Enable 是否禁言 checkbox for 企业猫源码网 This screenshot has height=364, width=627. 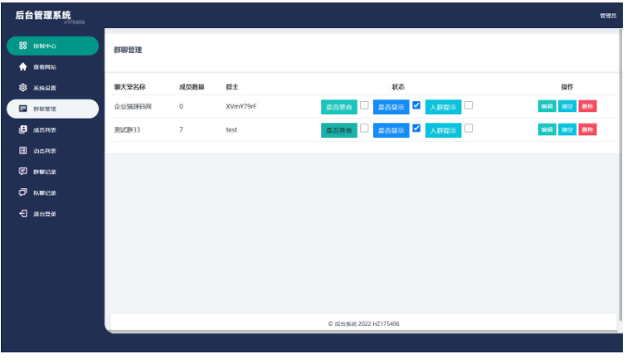click(364, 105)
